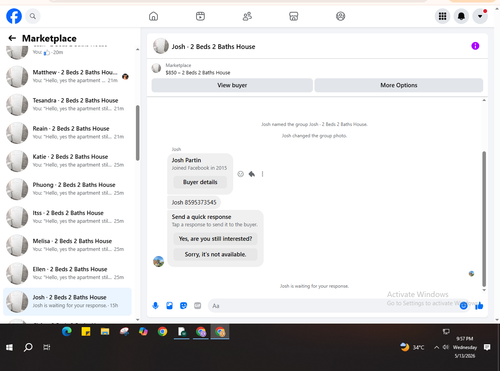Image resolution: width=500 pixels, height=371 pixels.
Task: Send 'Yes, are you still interested?' quick response
Action: 215,239
